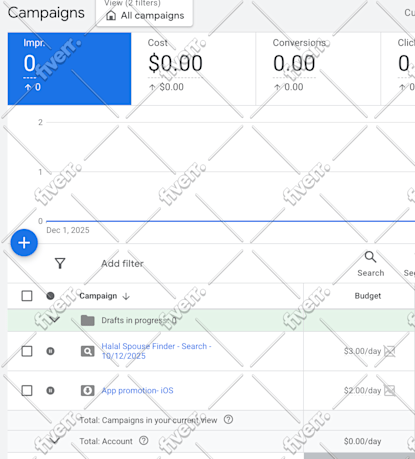Open Halal Spouse Finder - Search campaign link
Viewport: 415px width, 459px height.
click(x=156, y=351)
